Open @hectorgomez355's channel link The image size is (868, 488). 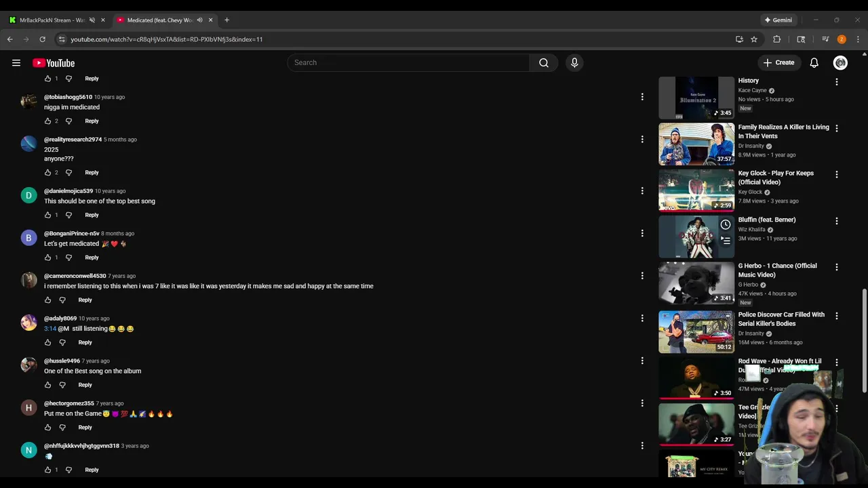(x=69, y=403)
